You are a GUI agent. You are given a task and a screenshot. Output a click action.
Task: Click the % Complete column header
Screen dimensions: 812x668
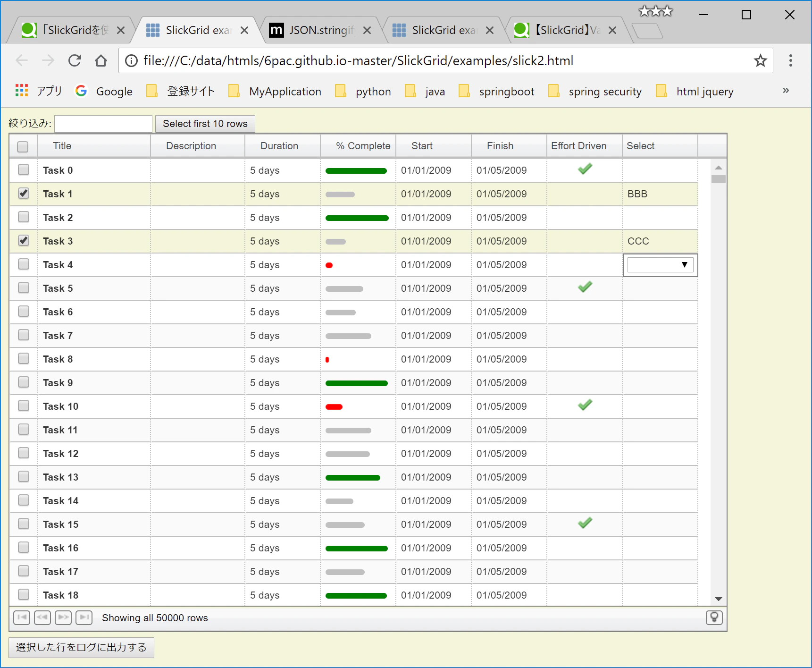coord(358,146)
